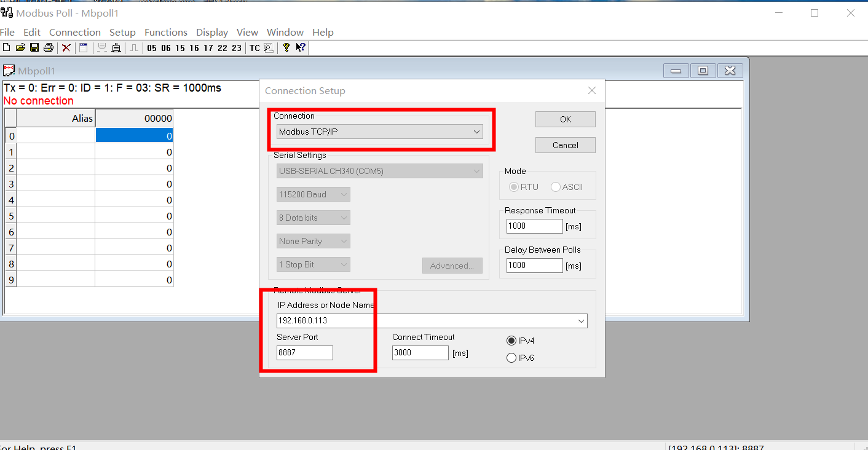Image resolution: width=868 pixels, height=450 pixels.
Task: Click OK in Connection Setup
Action: (x=565, y=119)
